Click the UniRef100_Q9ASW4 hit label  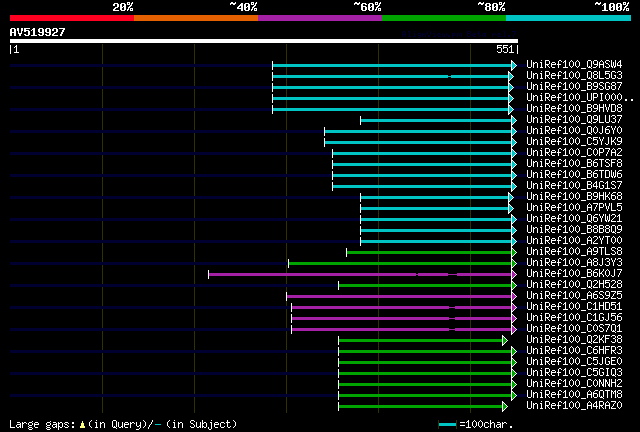[x=574, y=65]
